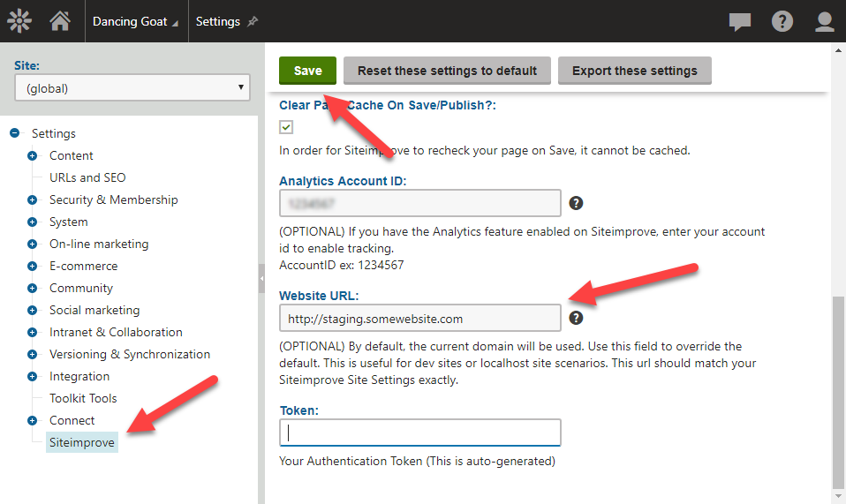Click the vertical scrollbar thumb
The image size is (846, 504).
point(838,392)
